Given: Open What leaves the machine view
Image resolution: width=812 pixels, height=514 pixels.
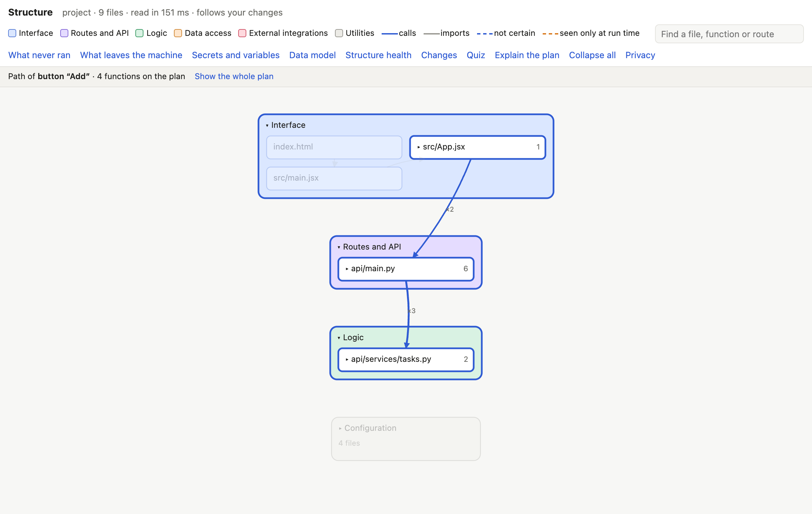Looking at the screenshot, I should point(131,55).
